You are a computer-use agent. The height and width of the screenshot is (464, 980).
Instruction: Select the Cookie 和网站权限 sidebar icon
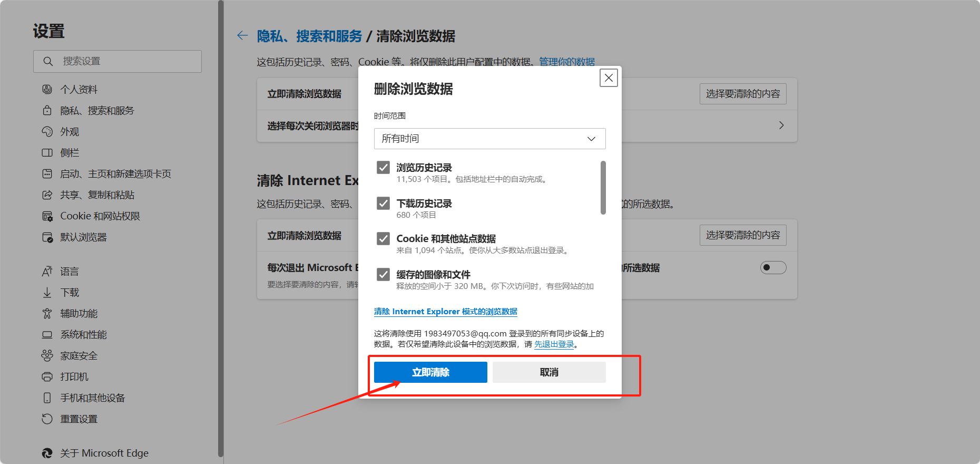click(x=47, y=216)
